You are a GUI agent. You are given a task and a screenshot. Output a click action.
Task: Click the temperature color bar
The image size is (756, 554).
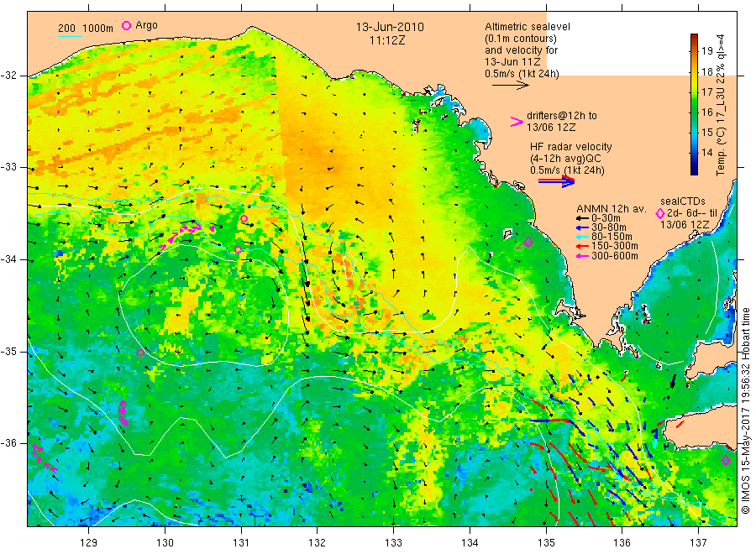pos(694,104)
